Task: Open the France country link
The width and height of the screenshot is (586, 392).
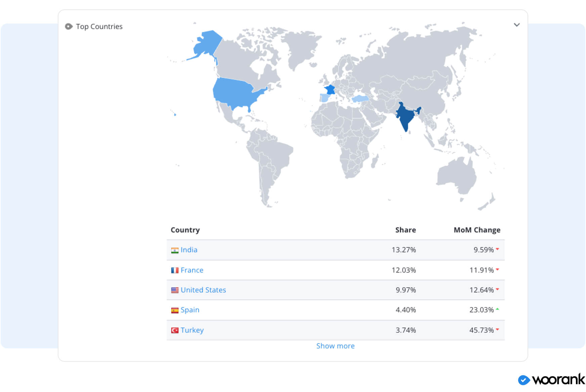Action: (192, 270)
